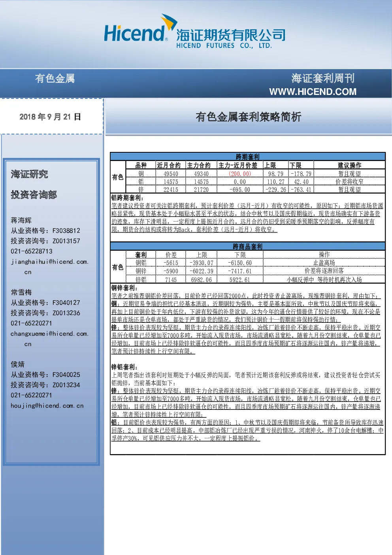Click the 锌铝 spread value 7145

[x=171, y=279]
